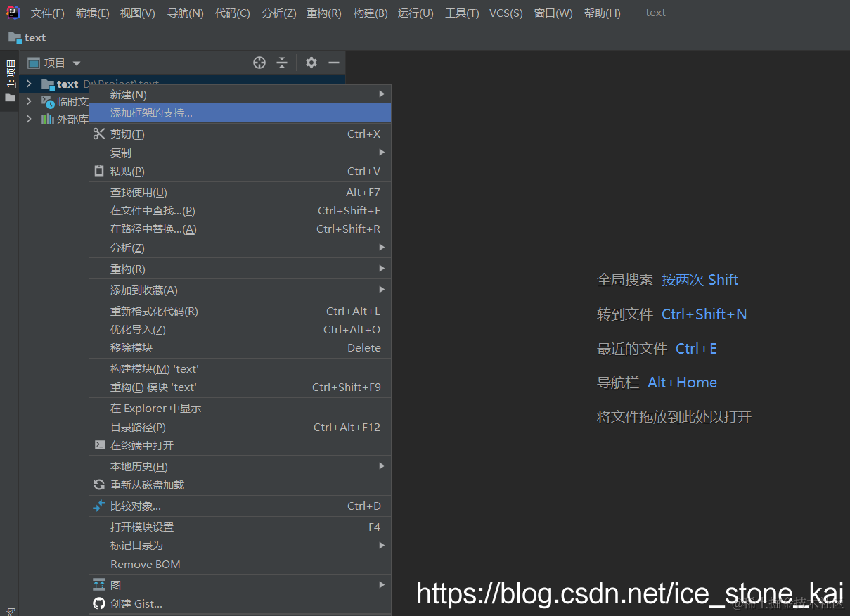Screen dimensions: 850x616
Task: Click the 按两次 Shift search hint
Action: point(700,280)
